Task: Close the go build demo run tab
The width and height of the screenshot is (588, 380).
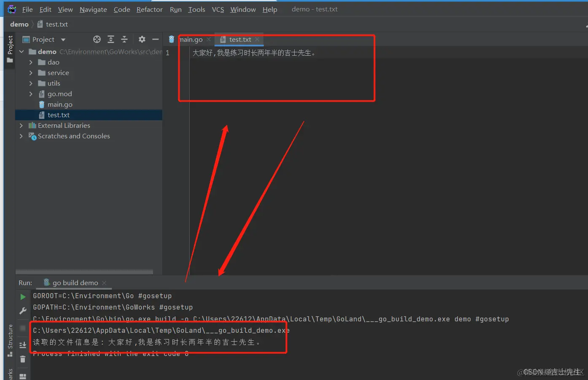Action: pos(104,283)
